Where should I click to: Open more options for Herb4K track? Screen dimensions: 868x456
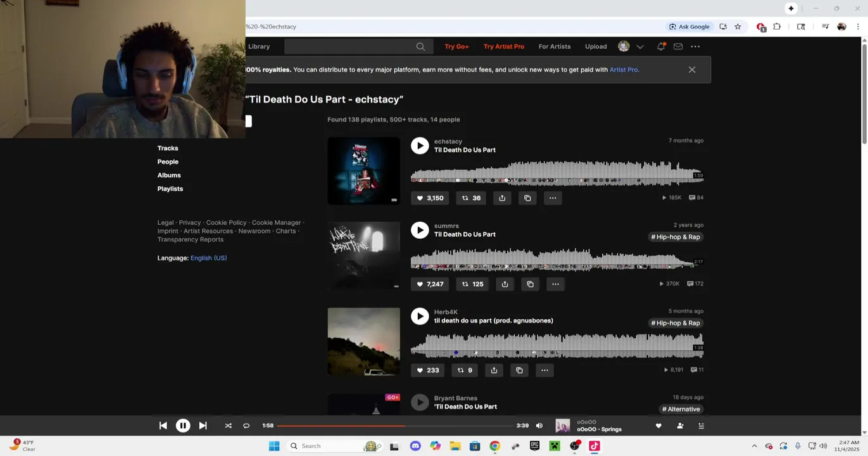(x=544, y=370)
